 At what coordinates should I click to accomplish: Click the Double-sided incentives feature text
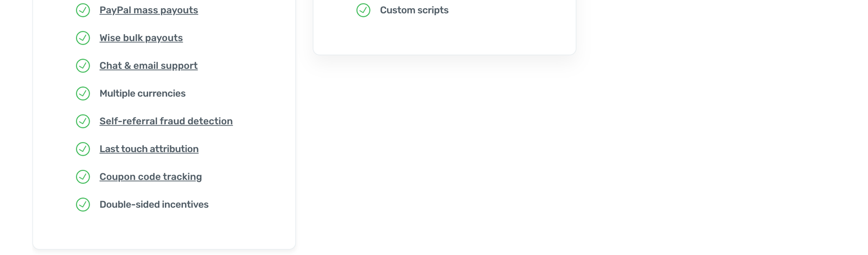tap(154, 205)
